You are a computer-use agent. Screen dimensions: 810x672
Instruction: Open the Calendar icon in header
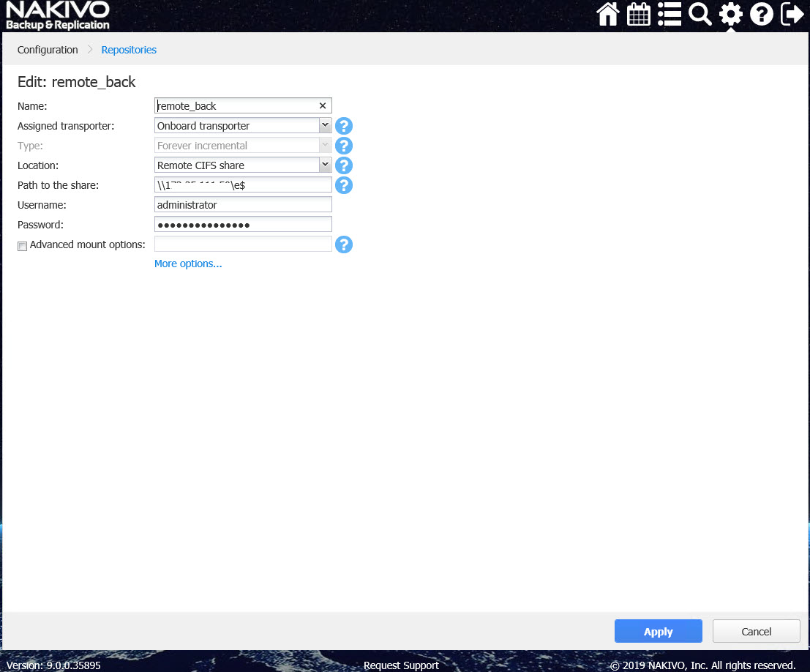[x=639, y=15]
